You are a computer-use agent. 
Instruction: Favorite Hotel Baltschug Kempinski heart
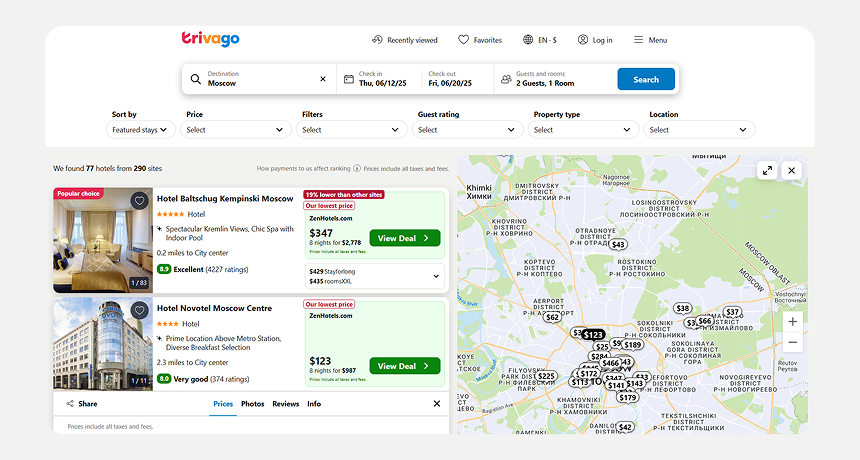pos(139,201)
